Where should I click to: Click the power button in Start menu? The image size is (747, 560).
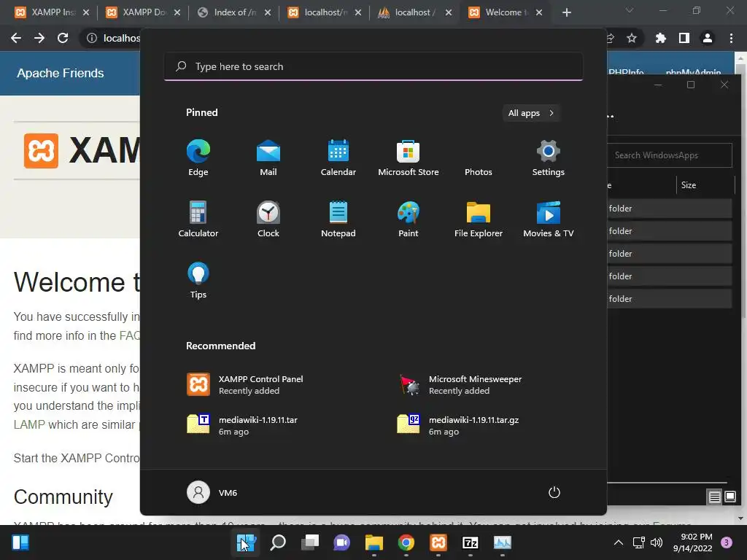click(x=554, y=492)
